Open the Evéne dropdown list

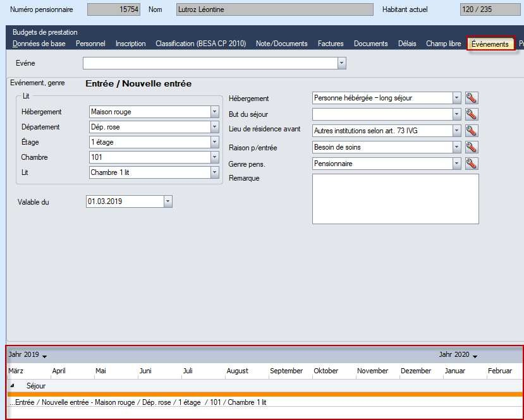tap(341, 63)
